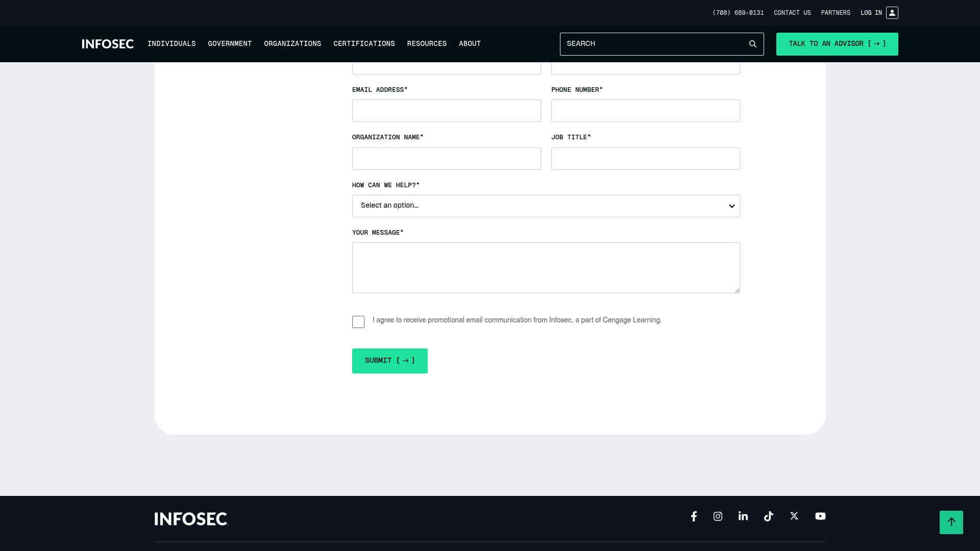Click the promotional email agreement text
The image size is (980, 551).
[517, 320]
